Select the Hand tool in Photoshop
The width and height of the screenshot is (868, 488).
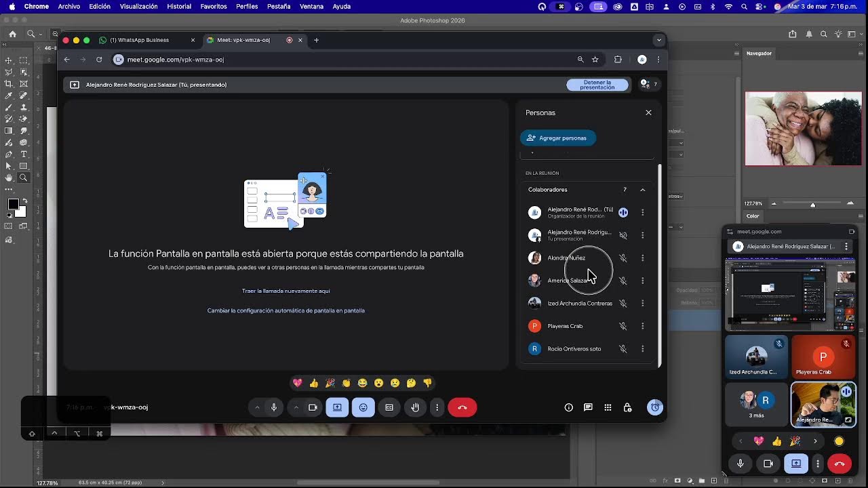(x=8, y=178)
